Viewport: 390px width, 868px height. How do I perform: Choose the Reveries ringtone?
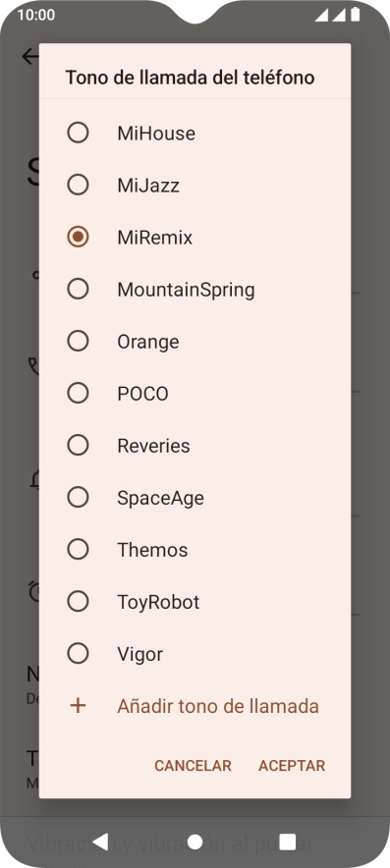(195, 445)
